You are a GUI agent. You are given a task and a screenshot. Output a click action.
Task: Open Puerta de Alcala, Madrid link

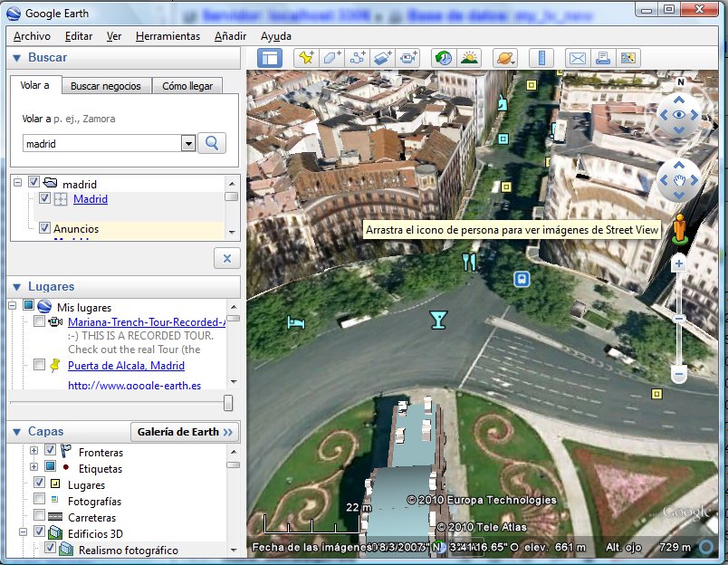126,366
